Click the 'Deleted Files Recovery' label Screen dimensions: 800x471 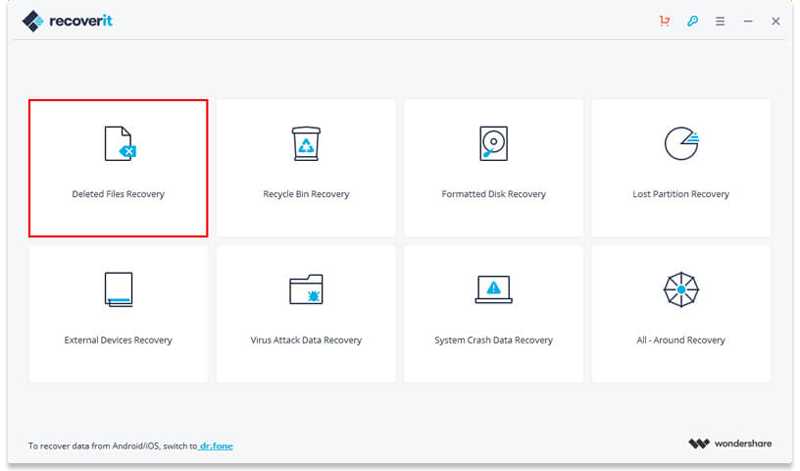[118, 194]
